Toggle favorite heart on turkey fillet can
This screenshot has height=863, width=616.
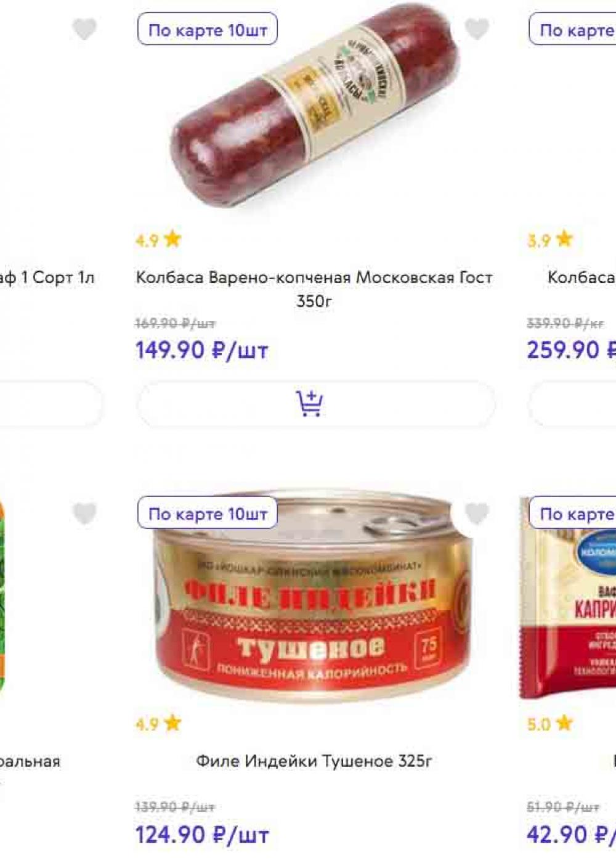pyautogui.click(x=476, y=513)
